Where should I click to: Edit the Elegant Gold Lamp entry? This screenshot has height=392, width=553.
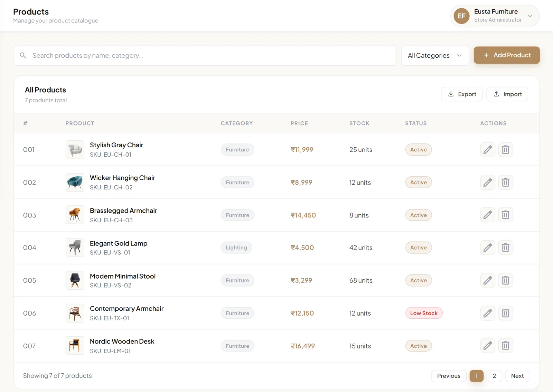[488, 248]
